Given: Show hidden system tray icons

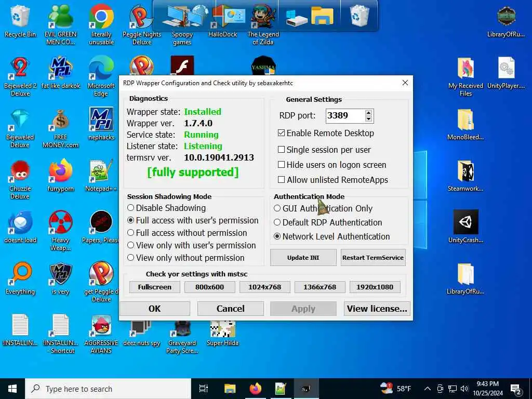Looking at the screenshot, I should point(428,389).
